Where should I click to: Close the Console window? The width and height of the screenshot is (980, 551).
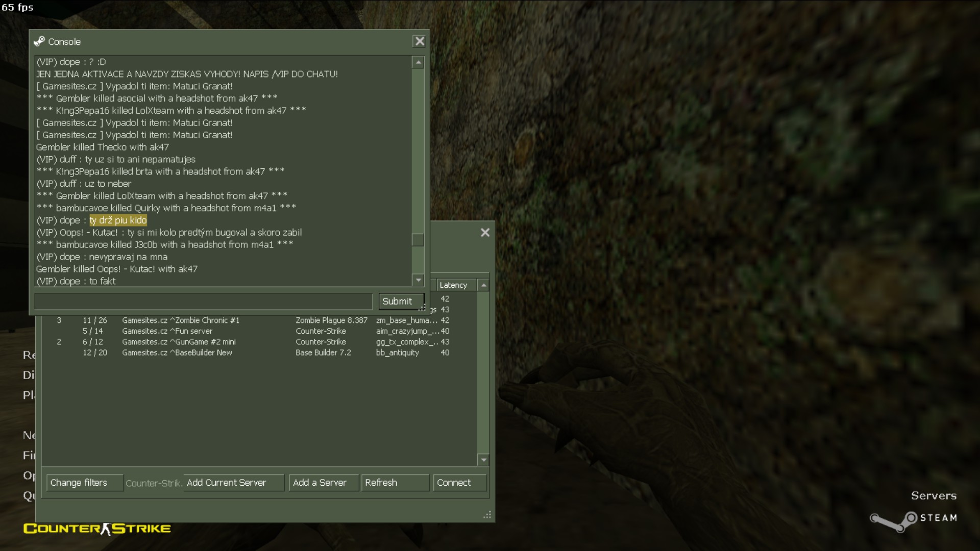[419, 41]
